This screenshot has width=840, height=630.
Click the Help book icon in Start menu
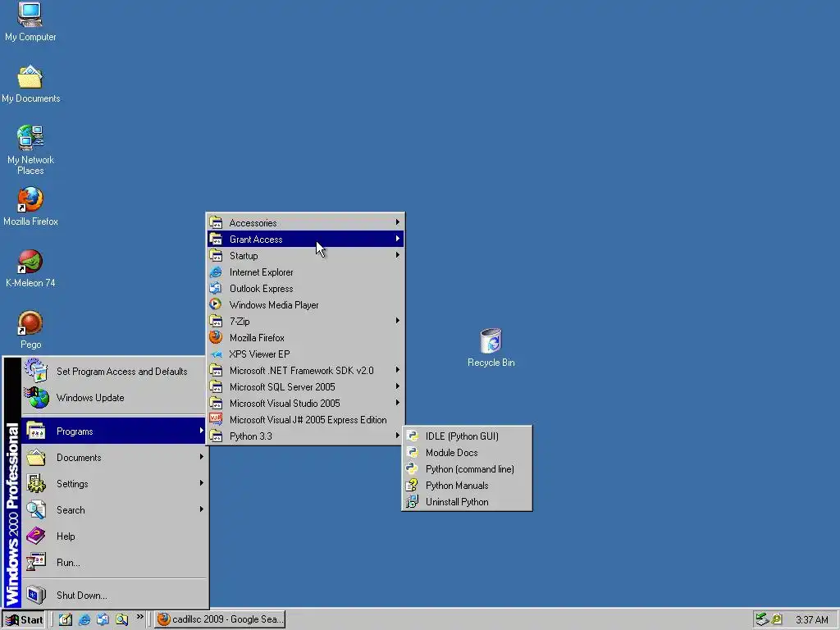coord(36,536)
